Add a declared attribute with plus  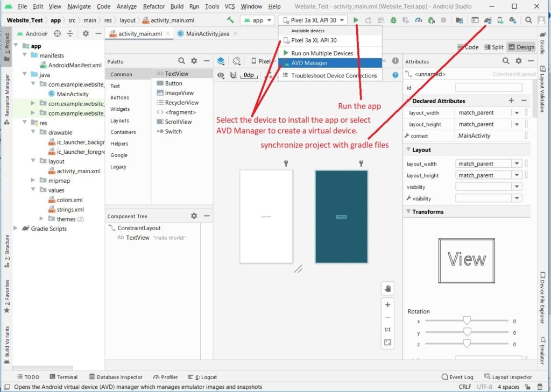tap(511, 101)
